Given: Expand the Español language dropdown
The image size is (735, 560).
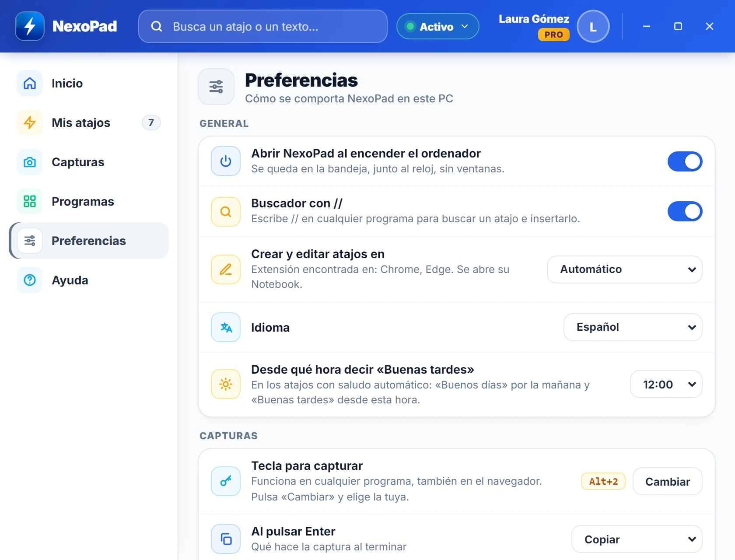Looking at the screenshot, I should tap(633, 327).
